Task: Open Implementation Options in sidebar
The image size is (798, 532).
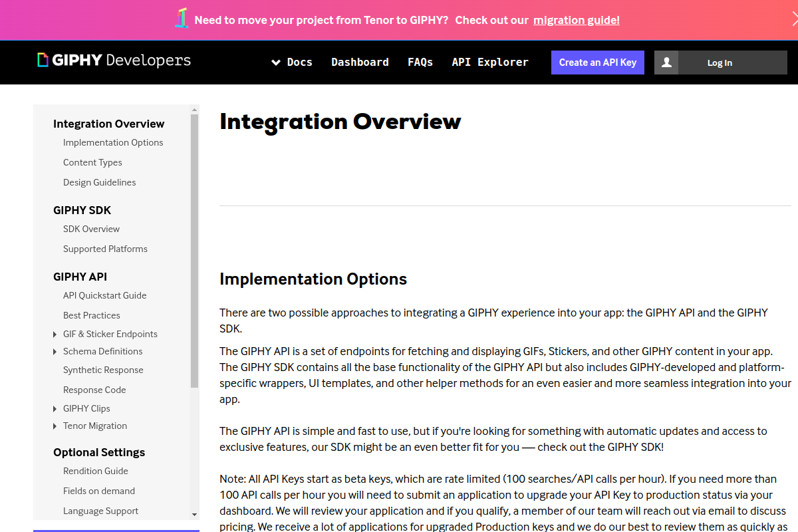Action: pyautogui.click(x=113, y=142)
